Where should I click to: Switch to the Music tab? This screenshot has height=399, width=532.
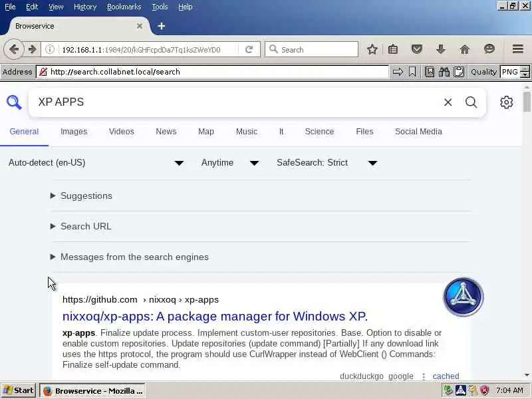[x=247, y=132]
